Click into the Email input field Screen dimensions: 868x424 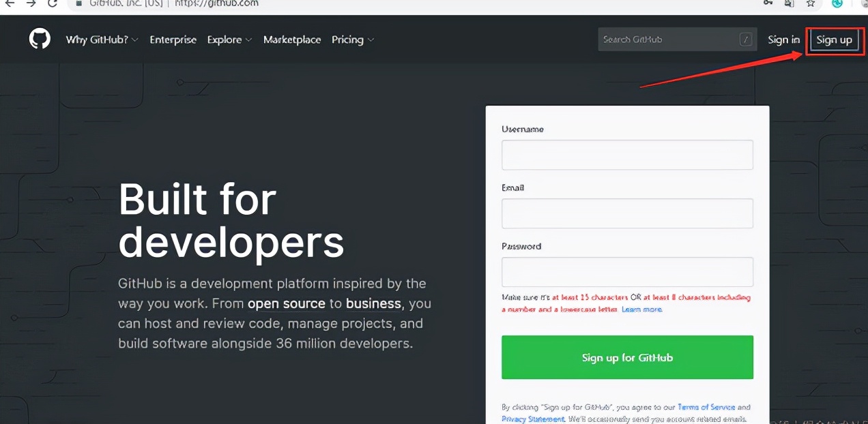point(627,213)
